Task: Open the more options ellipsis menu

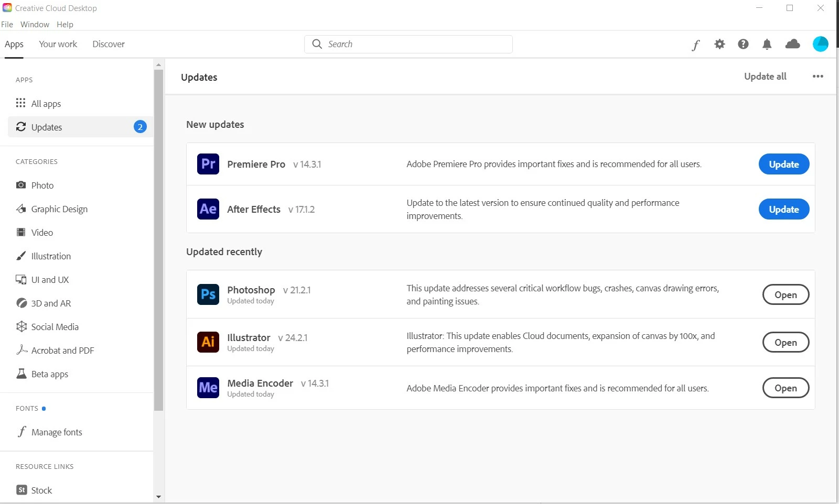Action: pos(818,76)
